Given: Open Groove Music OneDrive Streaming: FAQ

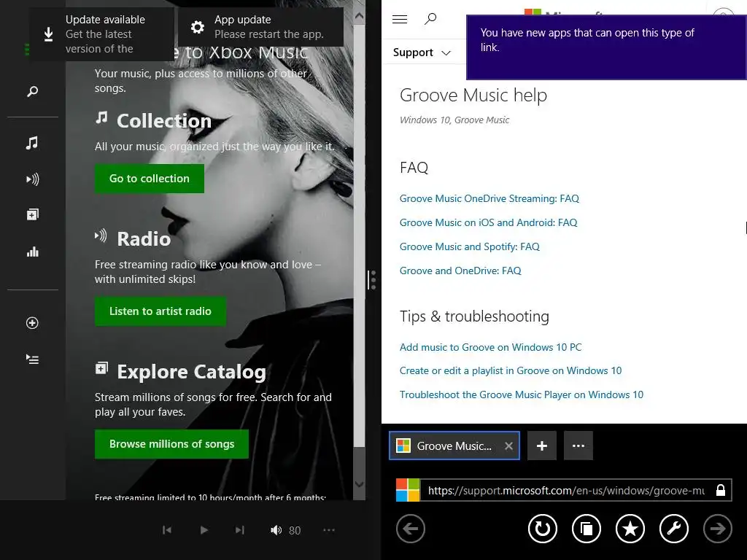Looking at the screenshot, I should (489, 198).
